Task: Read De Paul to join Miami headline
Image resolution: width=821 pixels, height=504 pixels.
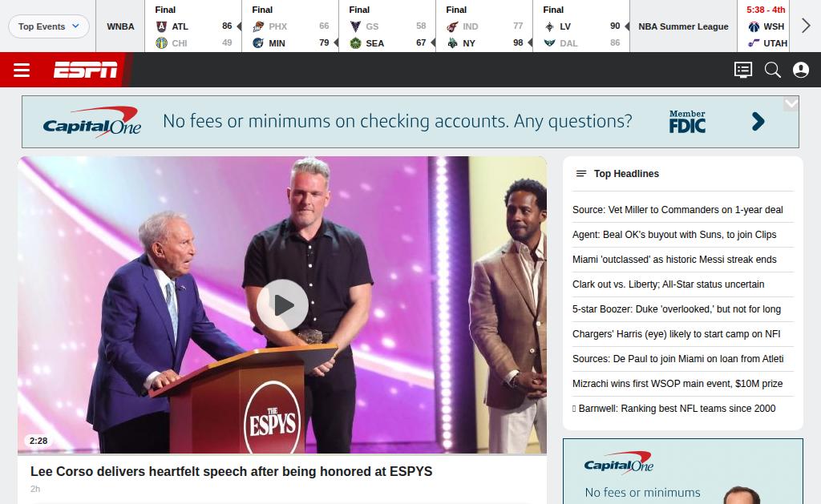Action: point(678,359)
